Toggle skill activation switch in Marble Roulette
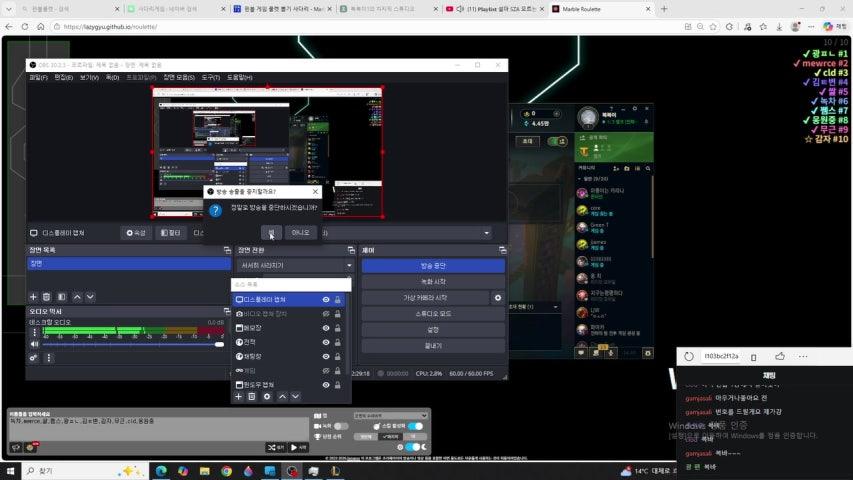 [x=415, y=426]
